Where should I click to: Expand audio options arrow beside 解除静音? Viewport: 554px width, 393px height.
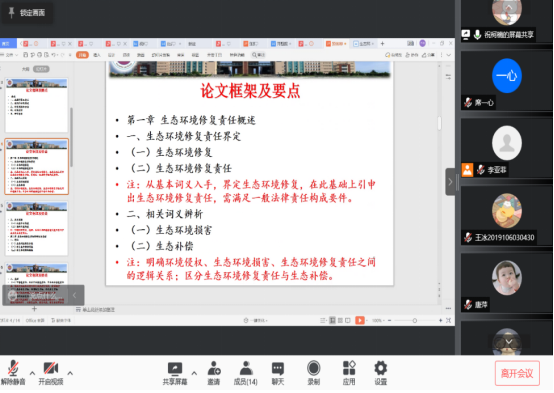click(x=32, y=373)
